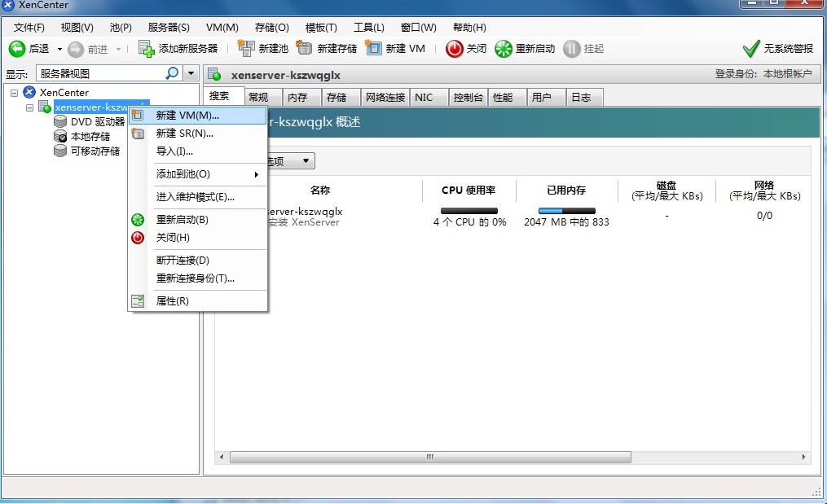Click the 已用内存 column header
827x504 pixels.
pyautogui.click(x=566, y=191)
